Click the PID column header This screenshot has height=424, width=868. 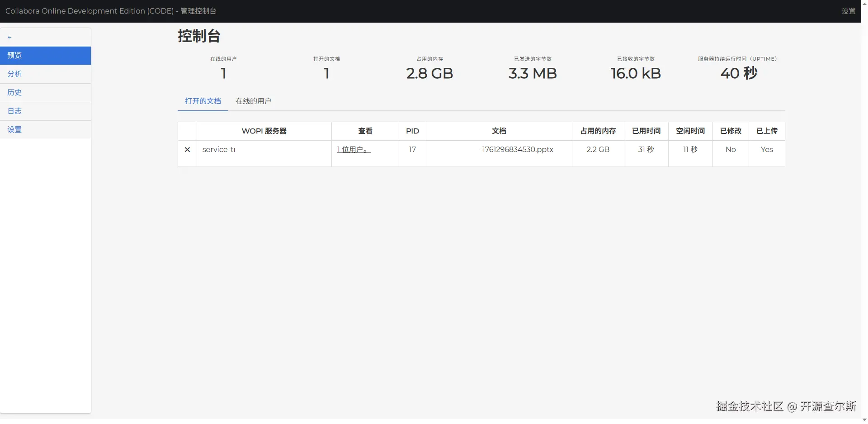point(412,131)
